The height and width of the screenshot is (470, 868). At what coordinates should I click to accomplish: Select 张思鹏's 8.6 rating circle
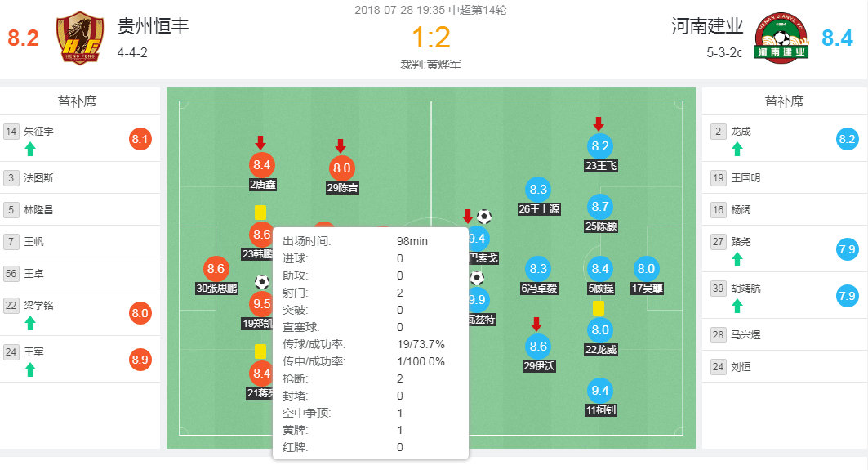[x=216, y=268]
